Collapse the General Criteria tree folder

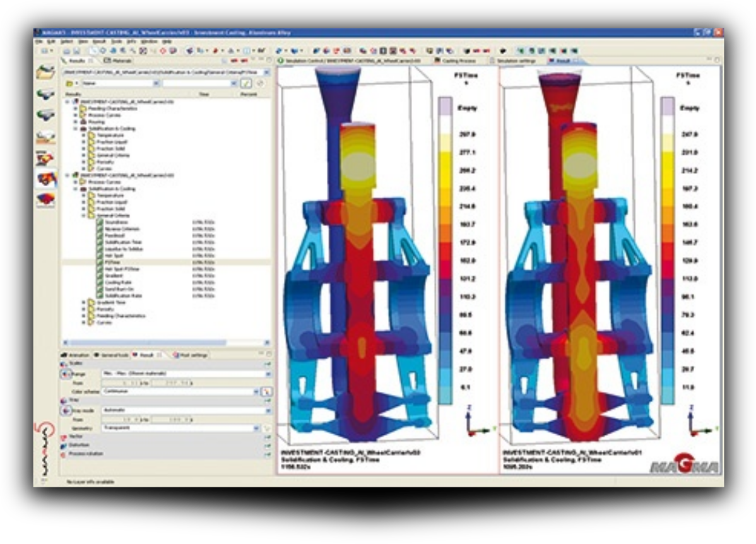[x=83, y=215]
